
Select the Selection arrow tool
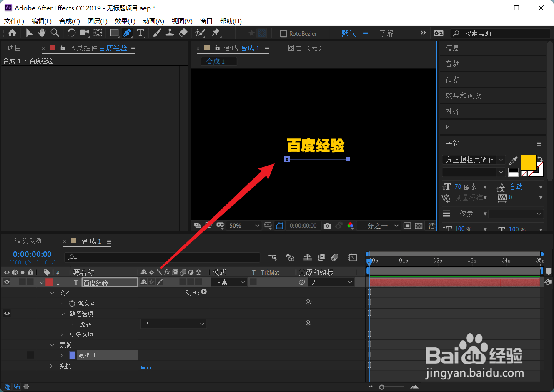[29, 33]
